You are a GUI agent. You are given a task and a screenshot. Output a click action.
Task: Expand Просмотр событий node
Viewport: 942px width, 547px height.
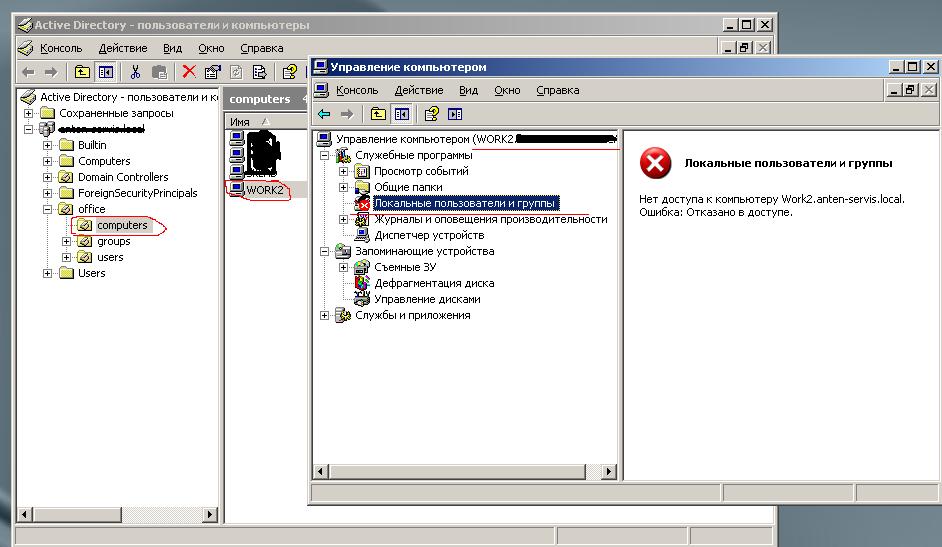(344, 171)
